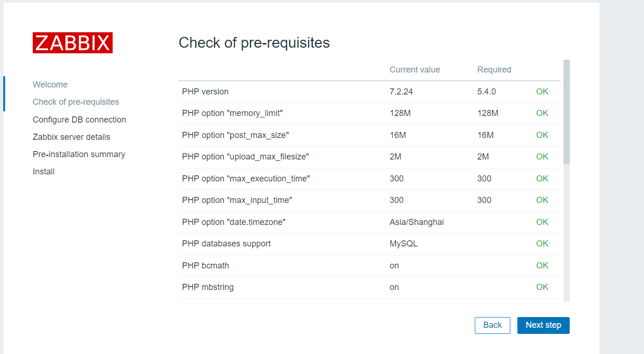Screen dimensions: 644x354
Task: Click the Current value column header
Action: coord(415,70)
